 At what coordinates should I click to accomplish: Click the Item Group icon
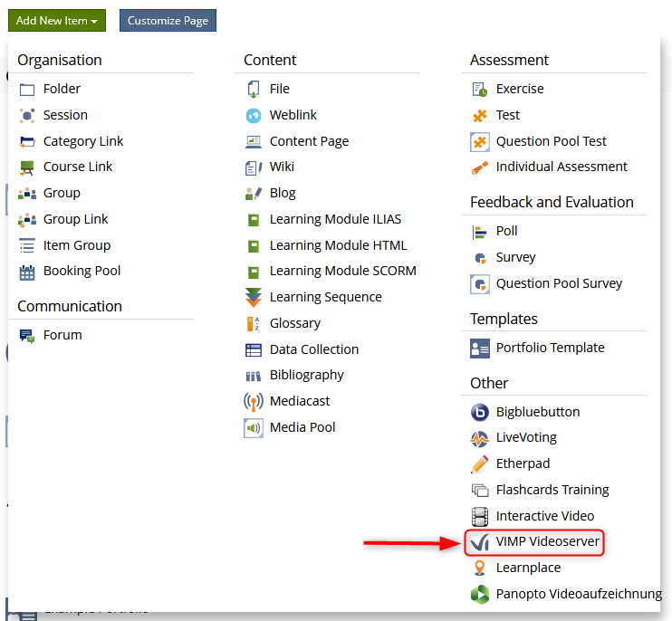point(27,246)
